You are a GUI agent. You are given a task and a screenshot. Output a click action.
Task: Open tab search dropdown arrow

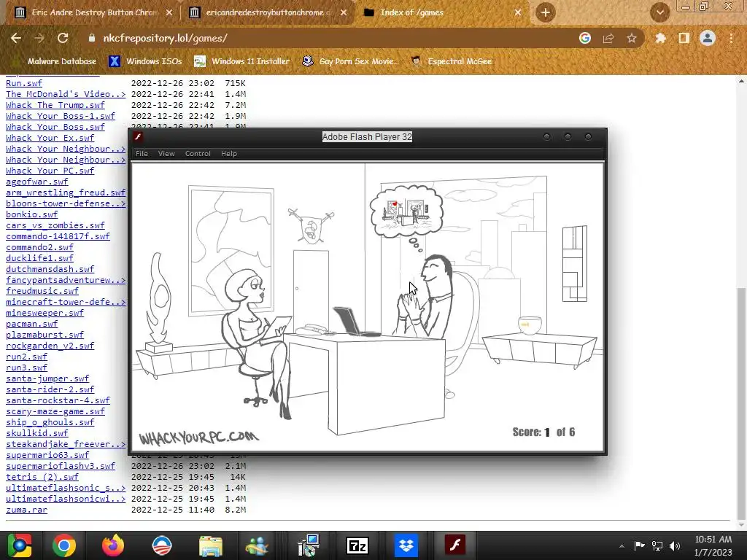659,12
